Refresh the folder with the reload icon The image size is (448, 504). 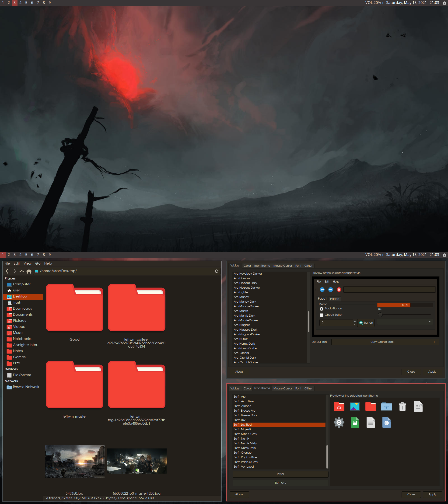[x=216, y=271]
